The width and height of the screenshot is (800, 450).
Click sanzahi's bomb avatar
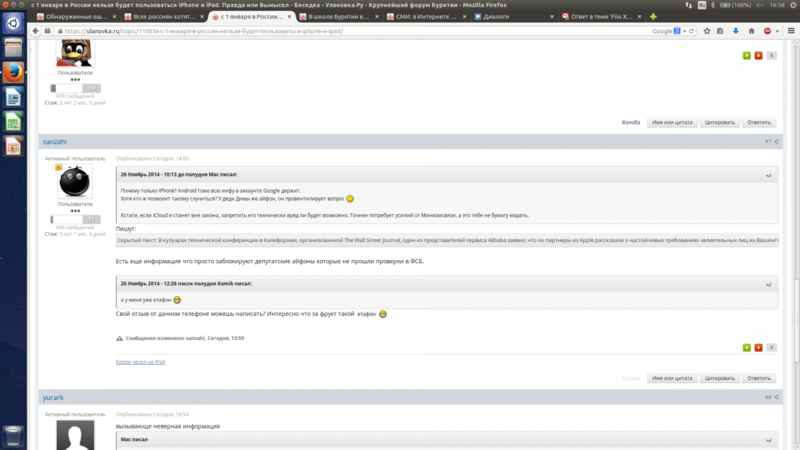75,181
